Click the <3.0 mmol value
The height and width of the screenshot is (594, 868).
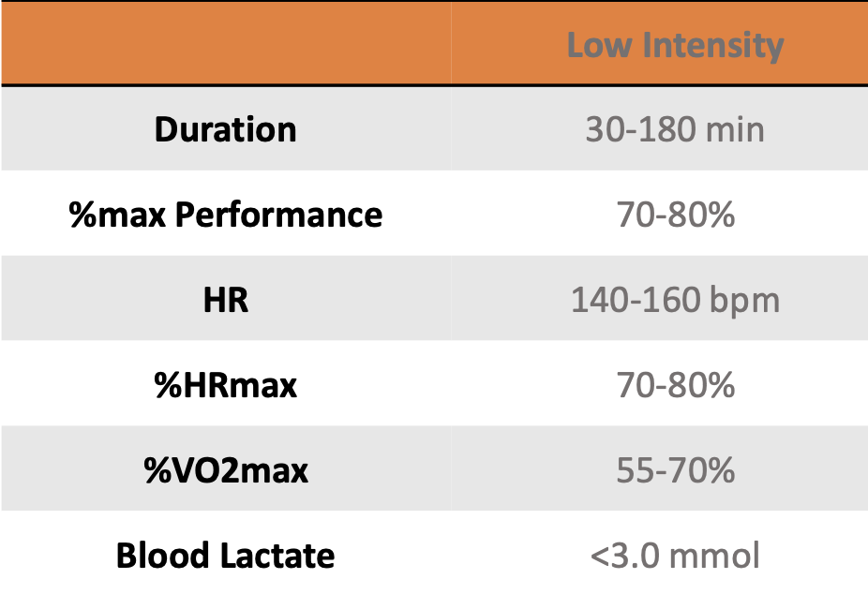point(675,557)
